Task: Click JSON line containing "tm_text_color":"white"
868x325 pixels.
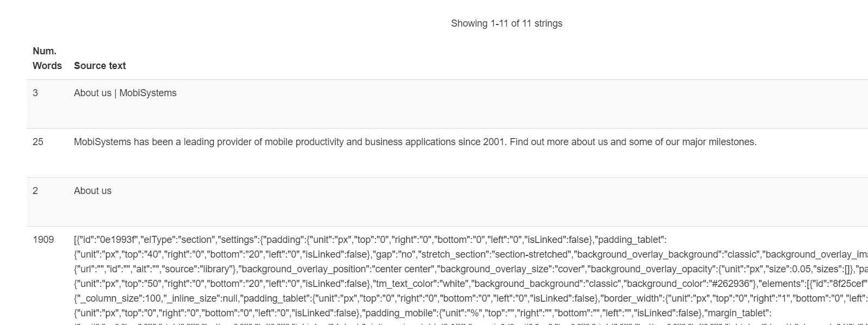Action: [471, 284]
